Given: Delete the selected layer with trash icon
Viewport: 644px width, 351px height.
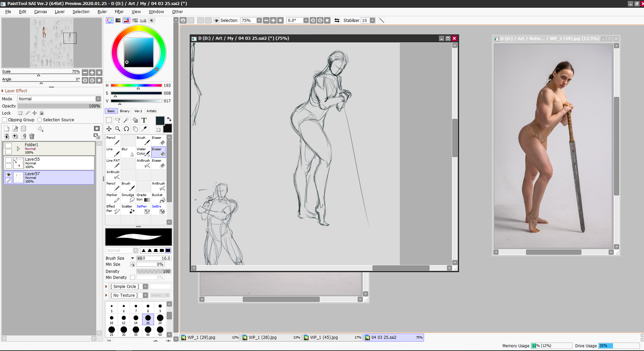Looking at the screenshot, I should [x=32, y=136].
